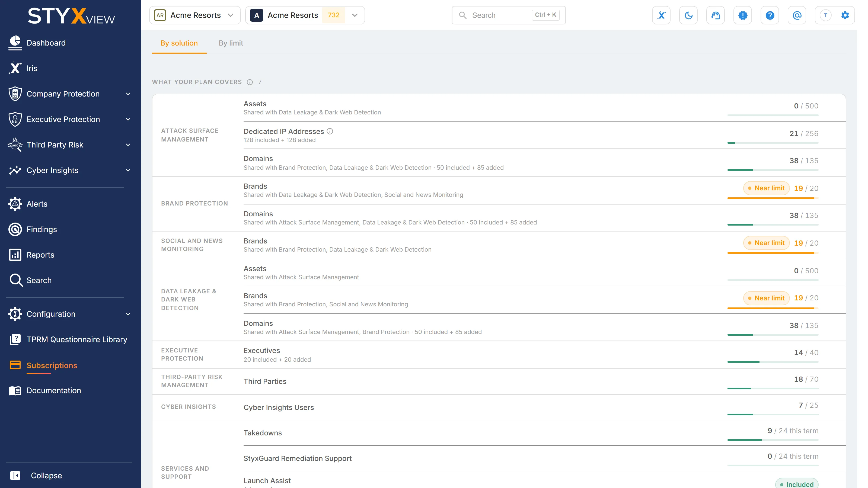Viewport: 868px width, 488px height.
Task: Open the support headset icon
Action: pyautogui.click(x=715, y=15)
